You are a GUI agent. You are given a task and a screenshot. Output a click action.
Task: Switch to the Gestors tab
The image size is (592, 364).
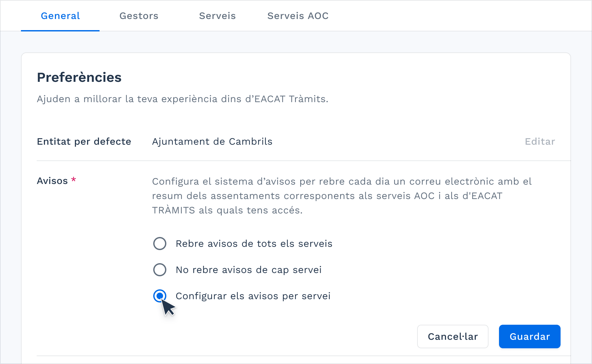pos(139,15)
